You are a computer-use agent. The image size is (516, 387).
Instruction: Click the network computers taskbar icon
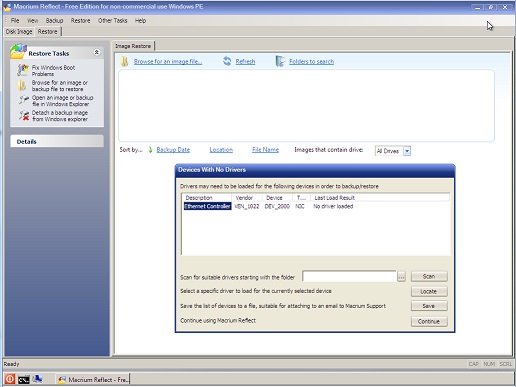tap(38, 379)
